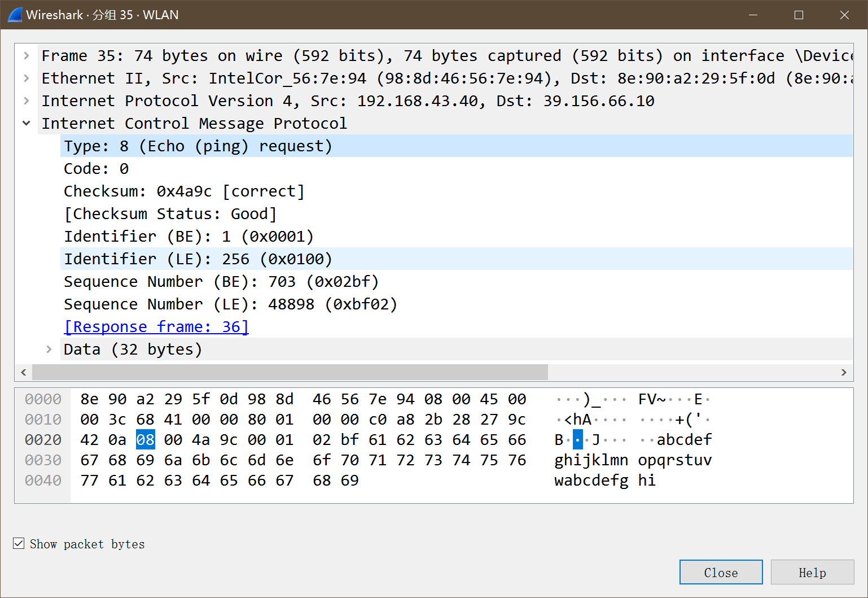
Task: Expand the Frame 35 tree row
Action: (26, 55)
